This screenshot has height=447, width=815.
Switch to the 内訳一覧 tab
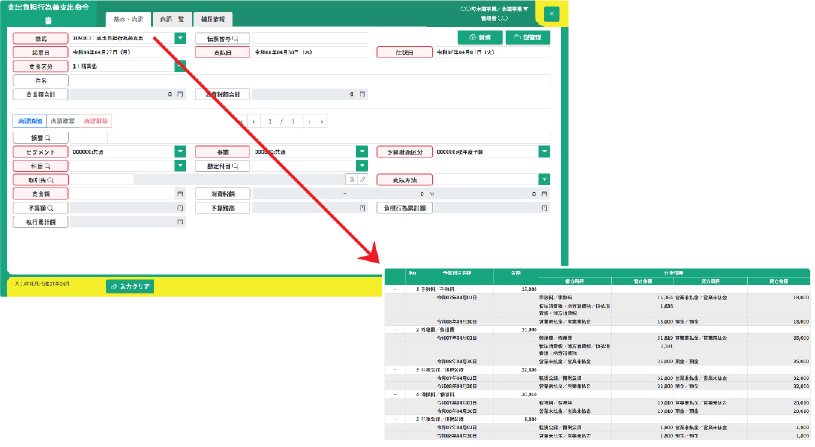[172, 19]
